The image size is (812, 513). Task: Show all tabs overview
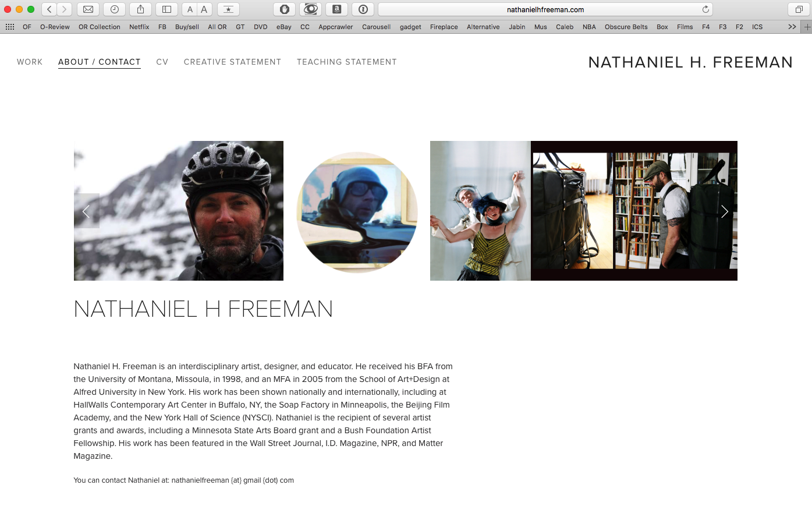tap(799, 9)
